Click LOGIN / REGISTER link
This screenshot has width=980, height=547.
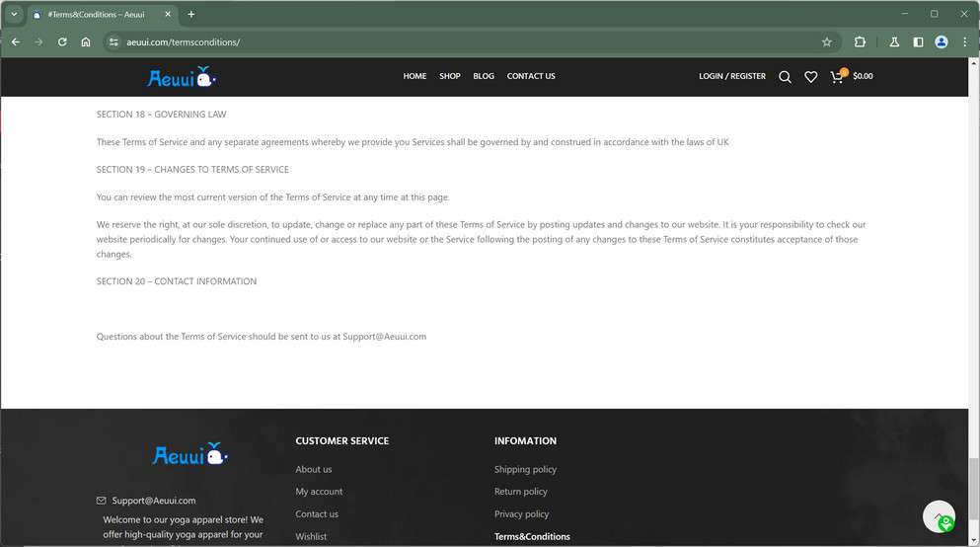pos(732,76)
